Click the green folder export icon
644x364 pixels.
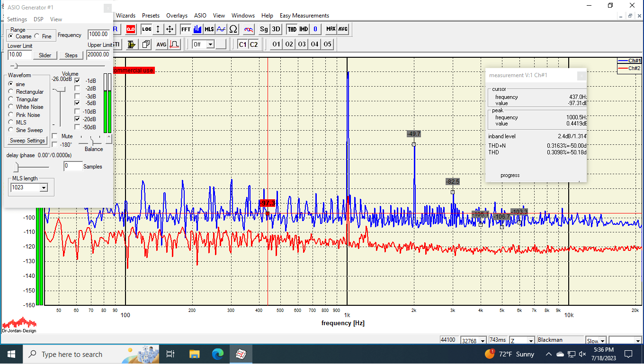click(132, 44)
